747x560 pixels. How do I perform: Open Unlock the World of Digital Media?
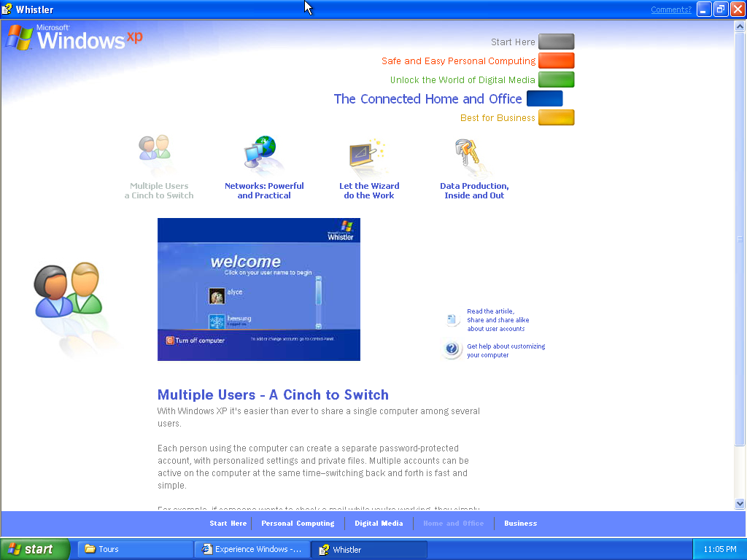tap(462, 80)
